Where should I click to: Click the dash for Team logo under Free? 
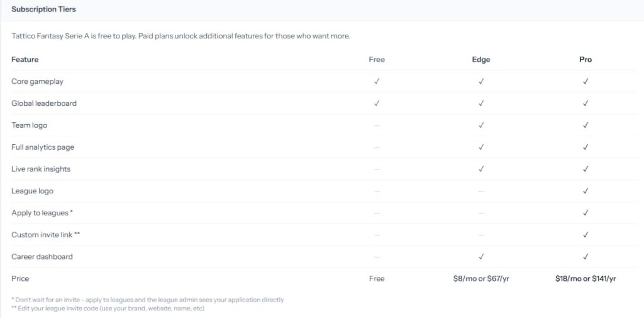point(377,125)
